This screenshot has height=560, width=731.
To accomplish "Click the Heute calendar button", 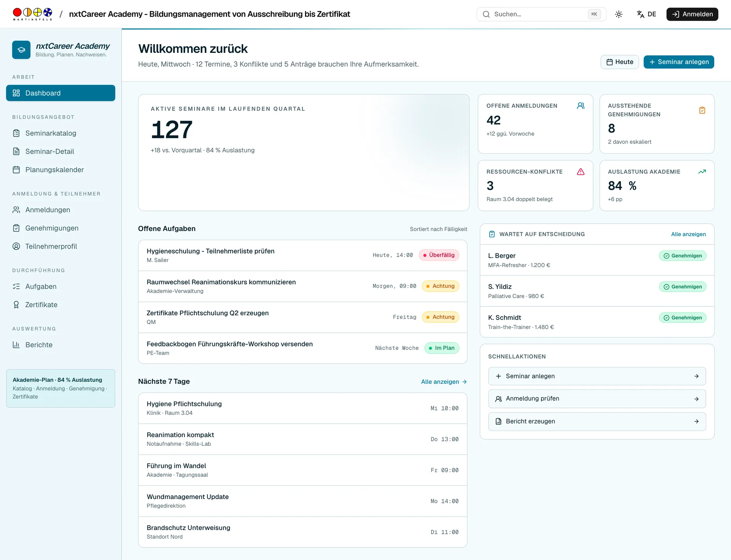I will tap(620, 62).
